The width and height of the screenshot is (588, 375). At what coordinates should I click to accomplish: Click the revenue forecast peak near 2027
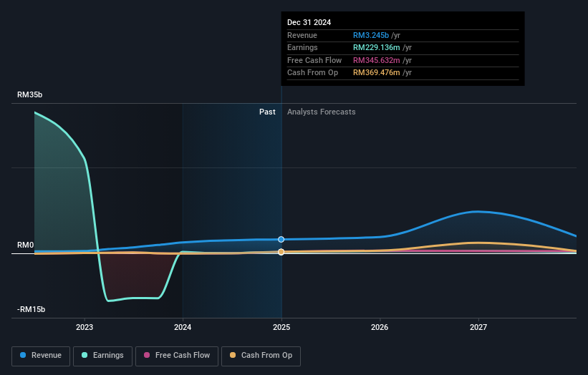click(477, 212)
